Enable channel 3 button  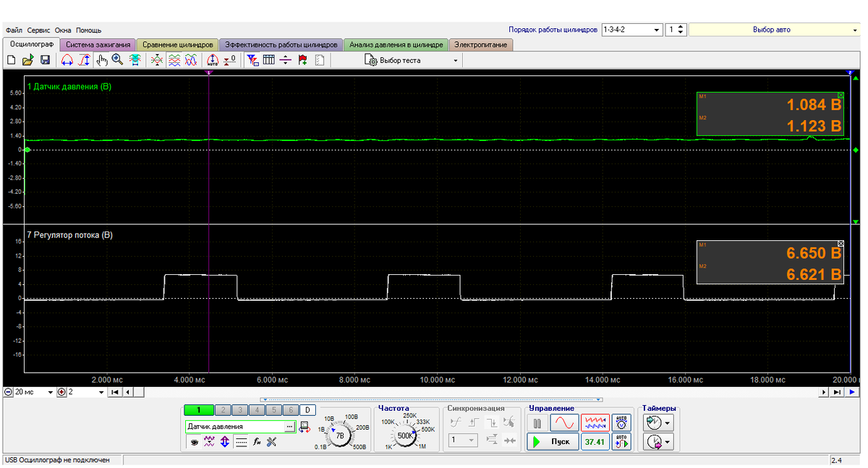pyautogui.click(x=240, y=410)
